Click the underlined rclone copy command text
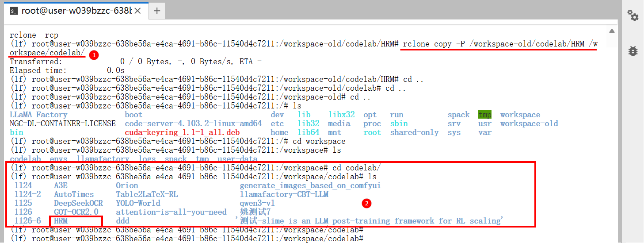 click(x=499, y=44)
